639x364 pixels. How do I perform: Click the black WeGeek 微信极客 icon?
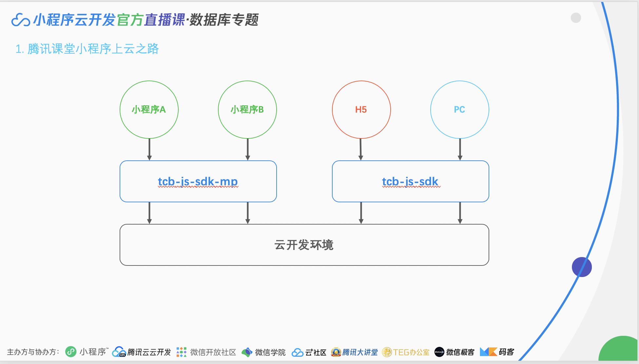coord(439,352)
